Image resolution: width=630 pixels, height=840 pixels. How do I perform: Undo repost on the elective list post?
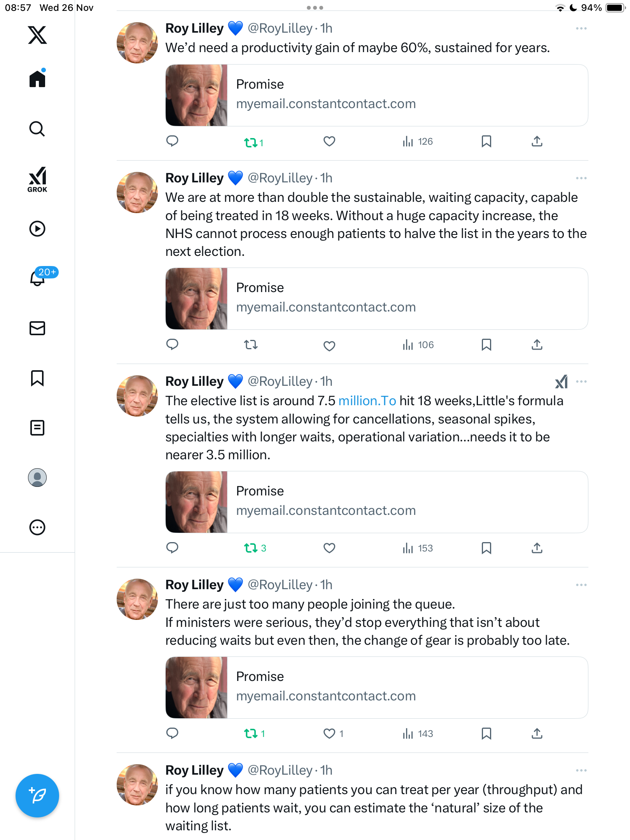(251, 548)
